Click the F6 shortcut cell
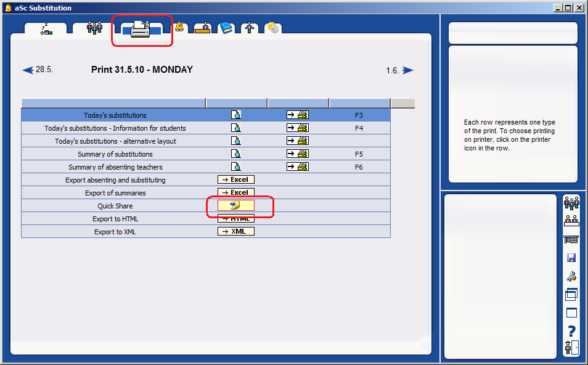Screen dimensions: 588x365 pyautogui.click(x=359, y=167)
